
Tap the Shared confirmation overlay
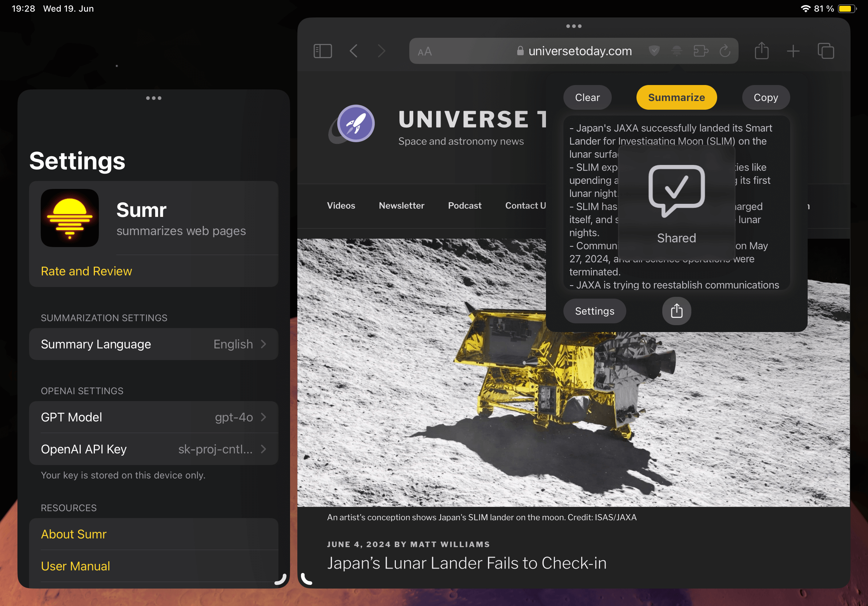coord(676,203)
